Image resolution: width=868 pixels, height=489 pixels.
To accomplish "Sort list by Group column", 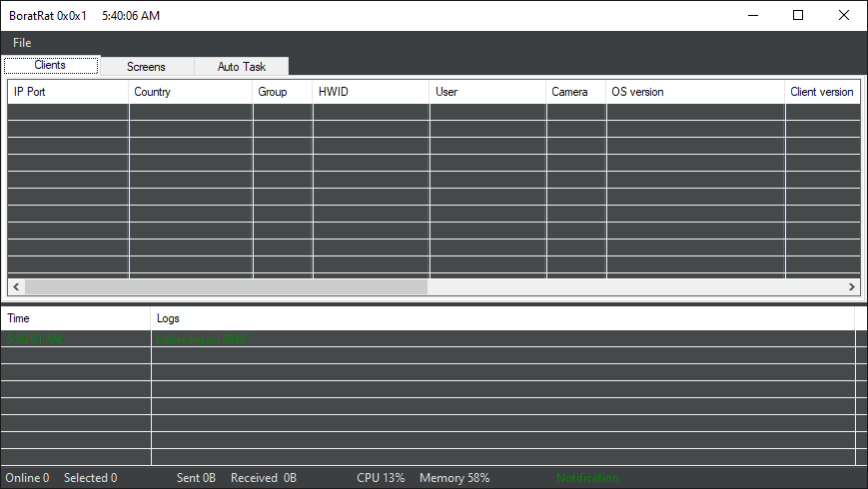I will [x=282, y=92].
